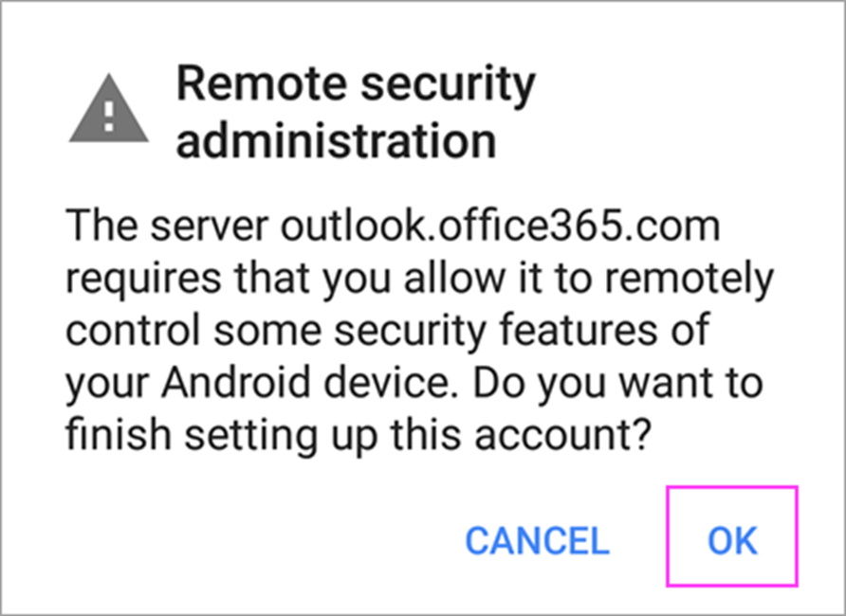Tap the 'The server' text starting the message
This screenshot has height=616, width=846.
[167, 226]
